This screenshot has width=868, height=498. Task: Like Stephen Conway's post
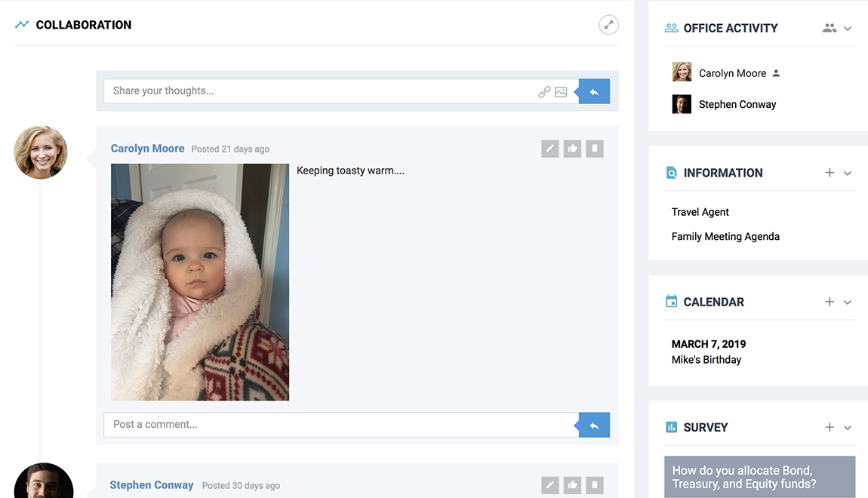[x=572, y=485]
